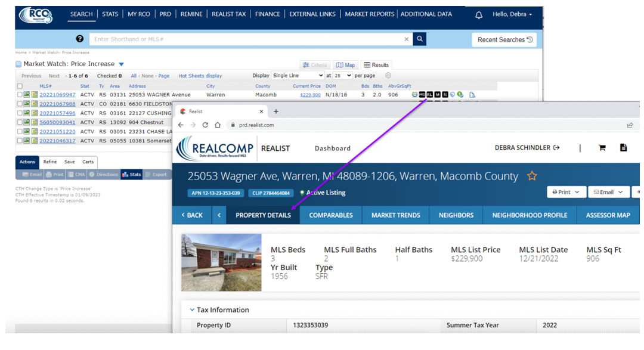Click the N icon in Wagner Avenue row
644x350 pixels.
pos(445,95)
